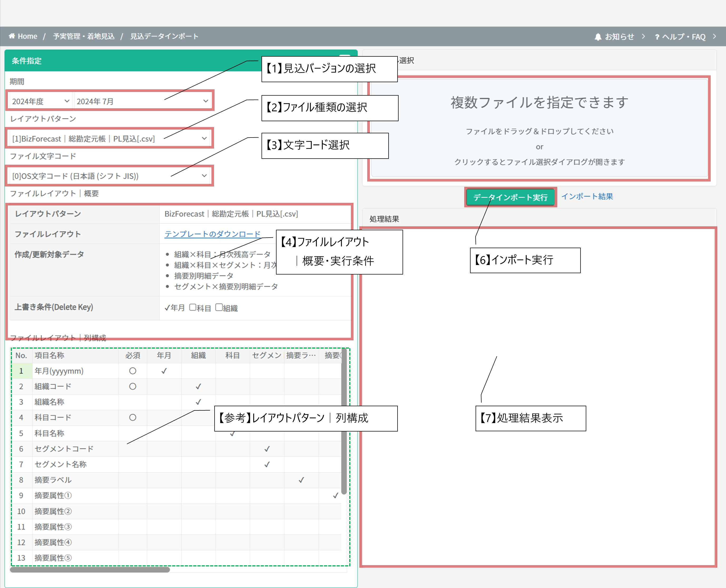Click 必須 circle for 科目コード row
This screenshot has height=588, width=726.
click(133, 418)
